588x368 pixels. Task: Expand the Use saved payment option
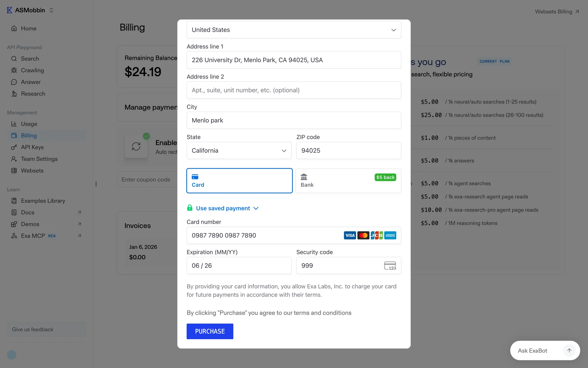[x=223, y=208]
